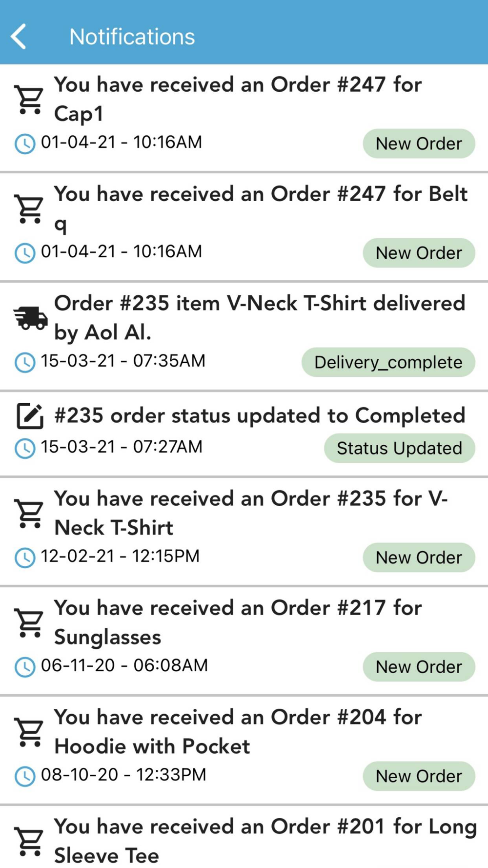Open the Order #204 Hoodie with Pocket notification
The width and height of the screenshot is (488, 868).
[238, 731]
